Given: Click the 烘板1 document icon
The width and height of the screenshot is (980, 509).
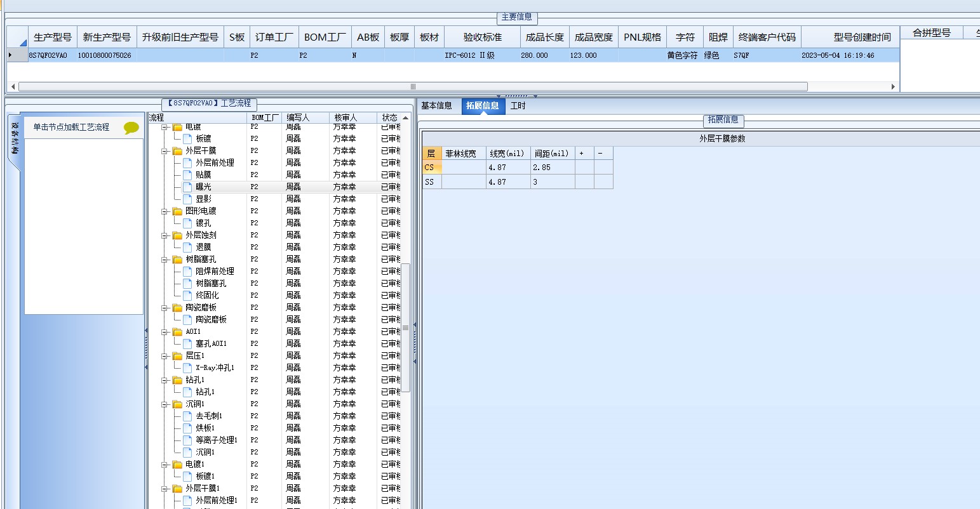Looking at the screenshot, I should coord(187,428).
